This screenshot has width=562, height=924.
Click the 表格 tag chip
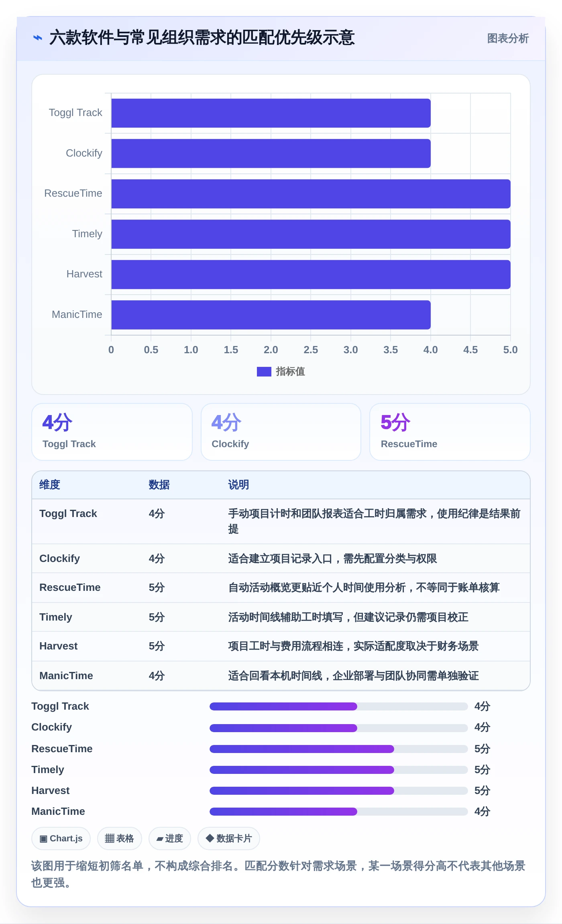coord(120,839)
